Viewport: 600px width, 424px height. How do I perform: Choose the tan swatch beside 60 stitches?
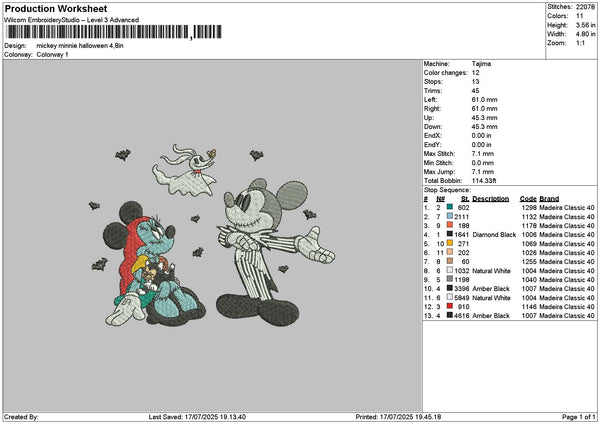click(x=450, y=261)
